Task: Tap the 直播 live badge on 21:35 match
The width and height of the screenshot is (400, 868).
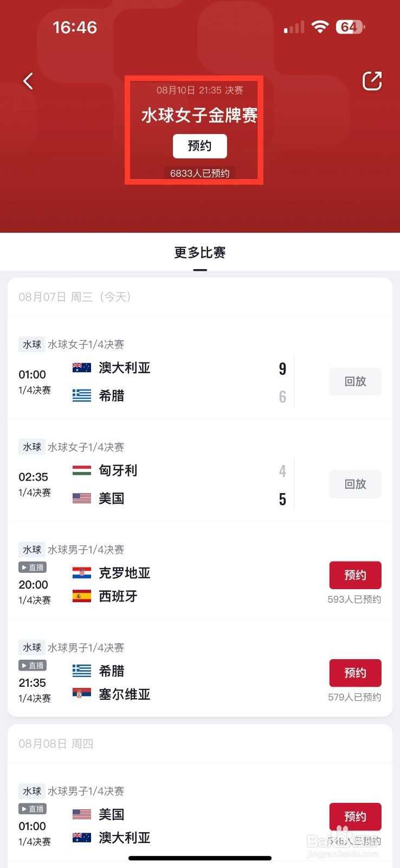Action: coord(33,666)
